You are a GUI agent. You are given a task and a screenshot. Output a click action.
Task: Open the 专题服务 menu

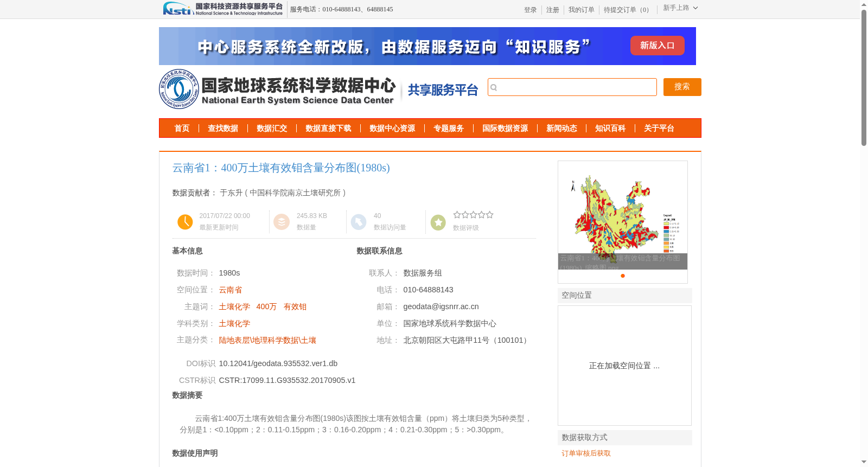point(449,128)
